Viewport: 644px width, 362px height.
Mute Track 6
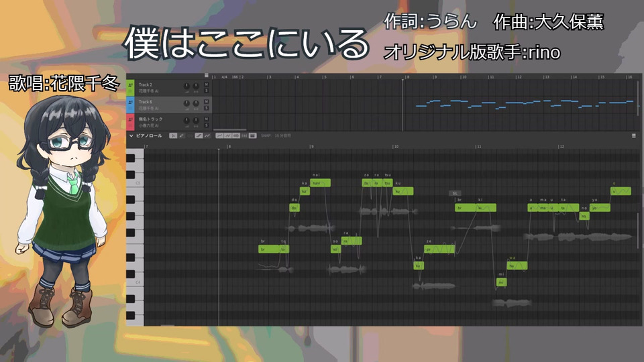click(207, 101)
